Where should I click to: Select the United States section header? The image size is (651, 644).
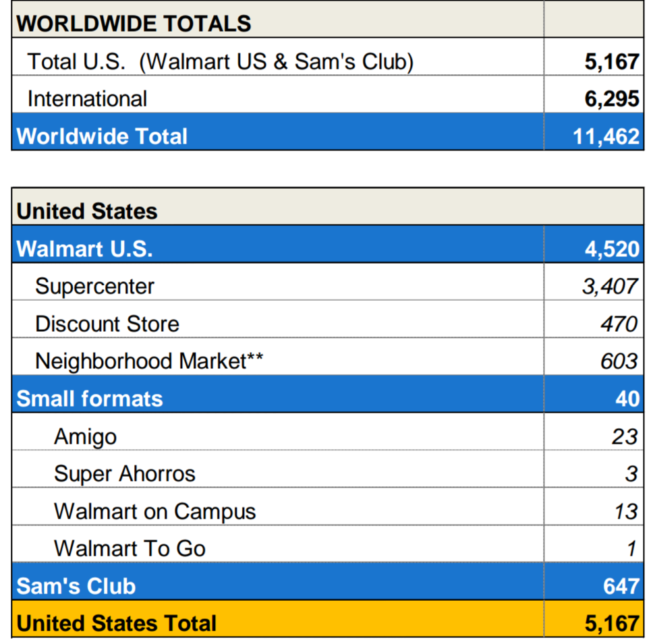click(x=87, y=211)
